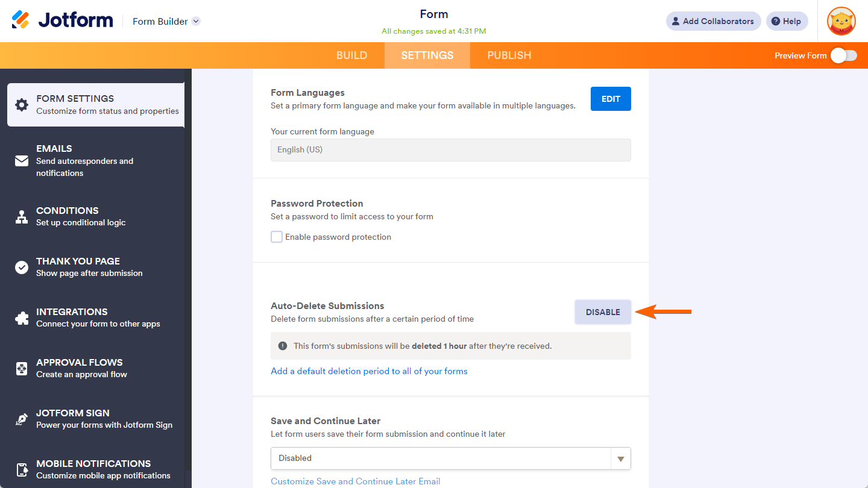Open the Conditions hierarchy icon
The image size is (868, 488).
tap(22, 217)
